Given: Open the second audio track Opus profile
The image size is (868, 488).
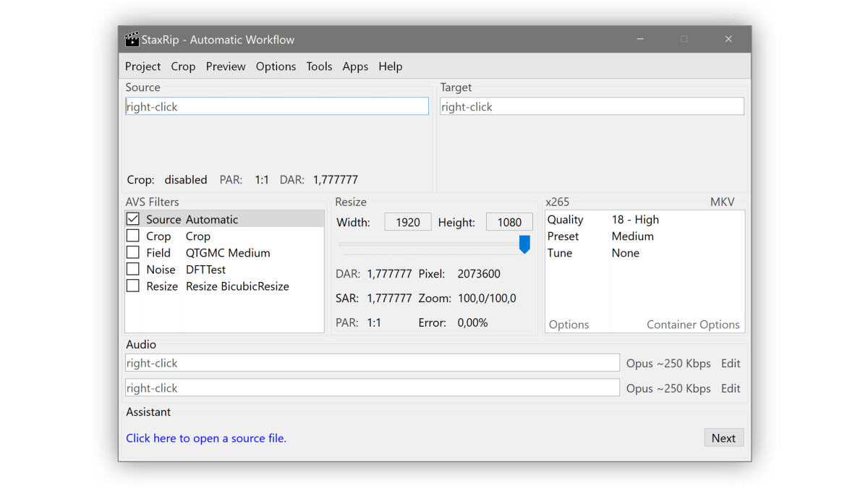Looking at the screenshot, I should pyautogui.click(x=668, y=388).
